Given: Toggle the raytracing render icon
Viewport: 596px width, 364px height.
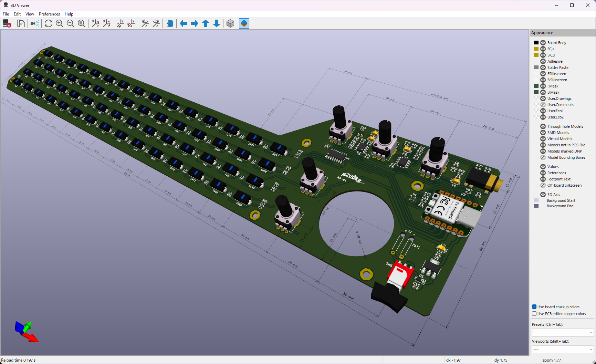Looking at the screenshot, I should tap(35, 23).
